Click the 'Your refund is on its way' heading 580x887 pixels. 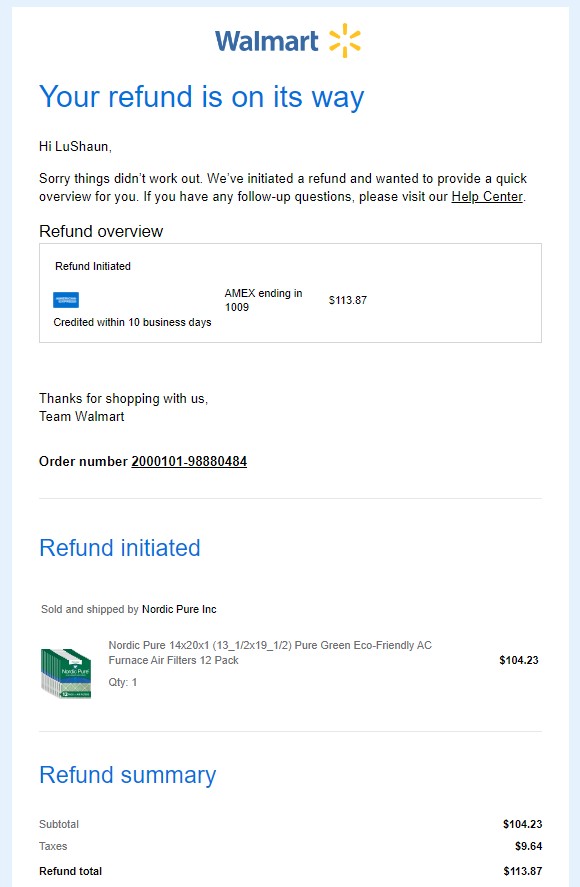click(x=201, y=96)
